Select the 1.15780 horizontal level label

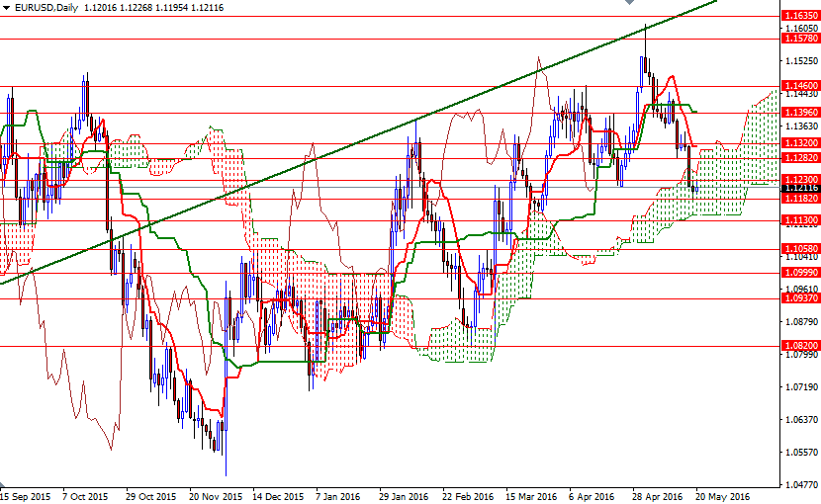click(x=799, y=39)
